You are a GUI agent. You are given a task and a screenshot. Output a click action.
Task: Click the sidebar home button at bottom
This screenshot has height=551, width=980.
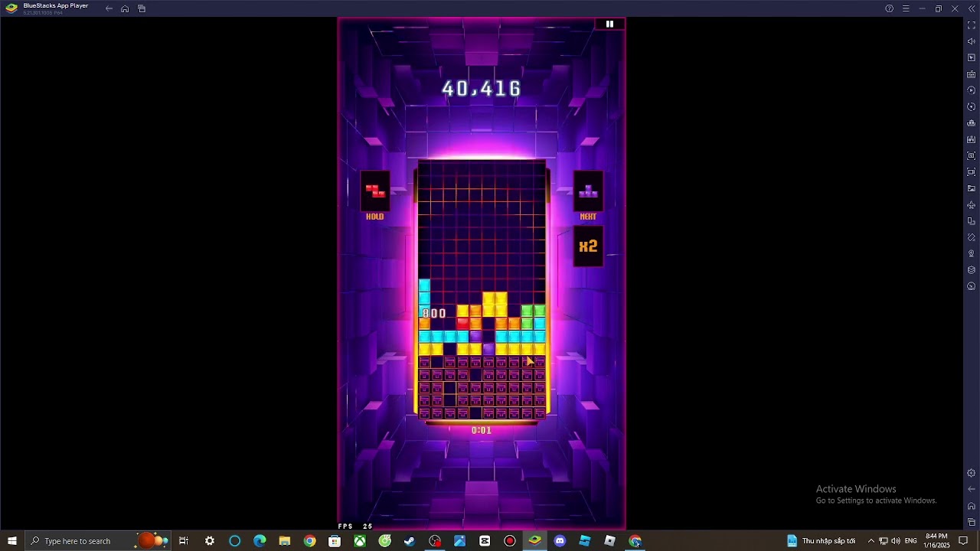pyautogui.click(x=972, y=506)
